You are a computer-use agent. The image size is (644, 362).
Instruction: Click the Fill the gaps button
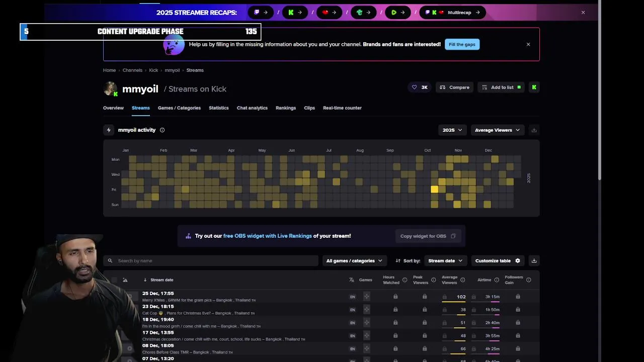coord(462,44)
